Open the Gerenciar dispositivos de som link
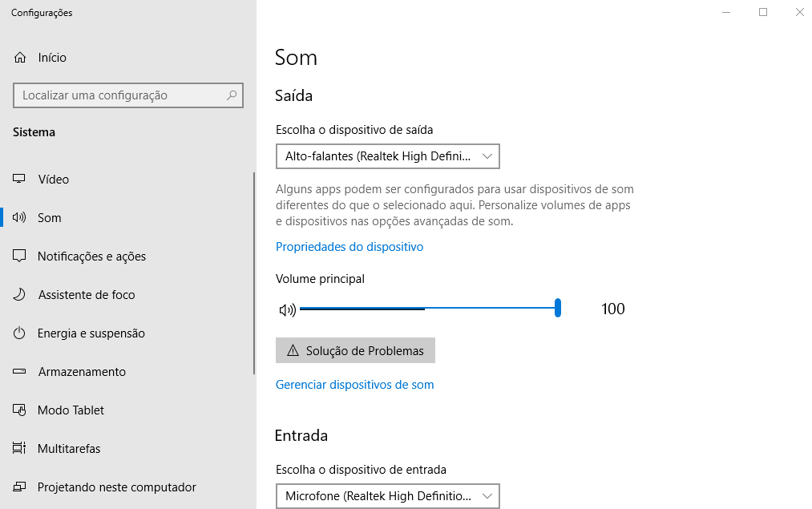The height and width of the screenshot is (509, 812). (x=354, y=385)
